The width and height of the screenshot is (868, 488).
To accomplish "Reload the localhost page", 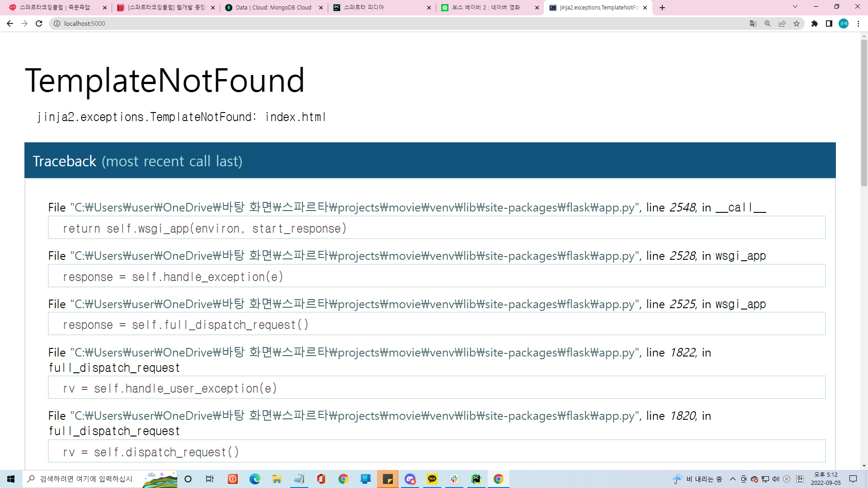I will click(39, 23).
